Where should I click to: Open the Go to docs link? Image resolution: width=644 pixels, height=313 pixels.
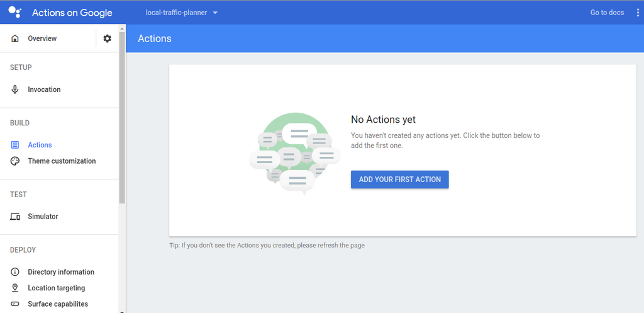coord(607,13)
